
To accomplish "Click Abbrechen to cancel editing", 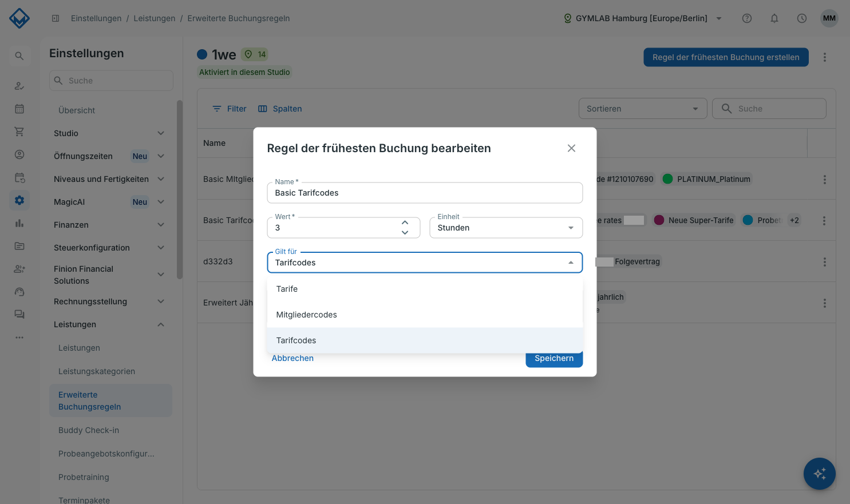I will pyautogui.click(x=292, y=358).
